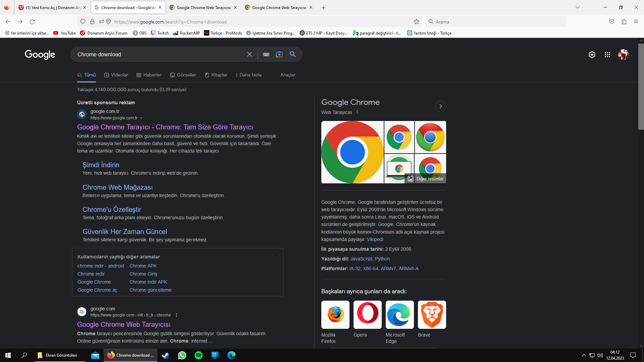The height and width of the screenshot is (362, 644).
Task: Open the on-screen keyboard icon in search box
Action: [266, 54]
